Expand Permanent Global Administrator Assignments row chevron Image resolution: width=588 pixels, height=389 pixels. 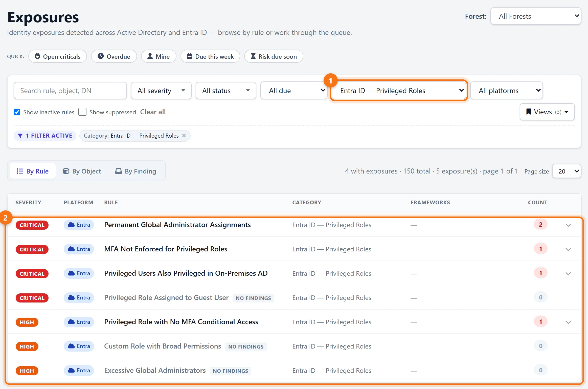click(568, 225)
